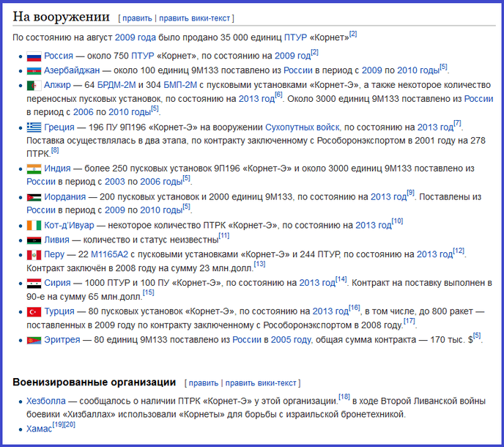504x447 pixels.
Task: Click the Syria flag icon
Action: (34, 284)
